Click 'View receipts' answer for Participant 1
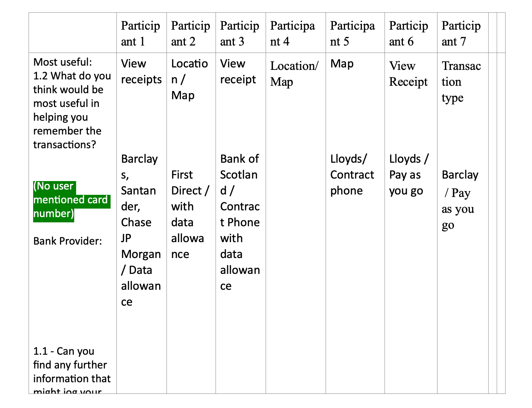Image resolution: width=532 pixels, height=408 pixels. pyautogui.click(x=141, y=72)
